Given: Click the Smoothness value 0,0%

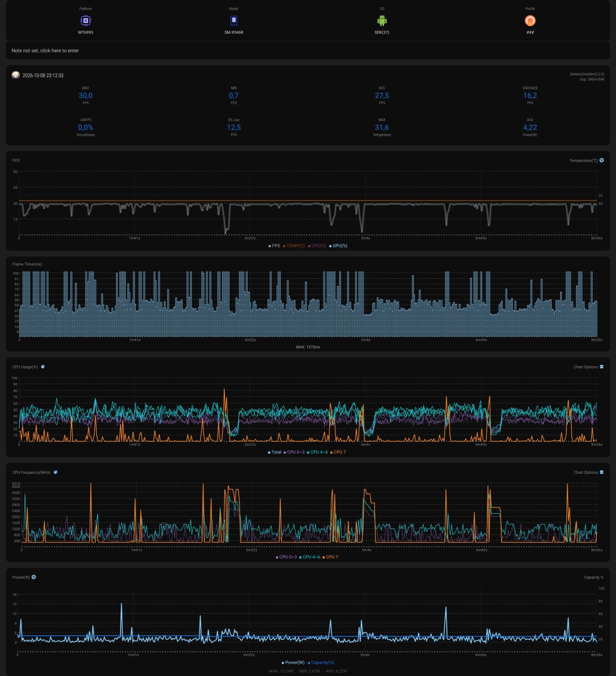Looking at the screenshot, I should coord(86,127).
